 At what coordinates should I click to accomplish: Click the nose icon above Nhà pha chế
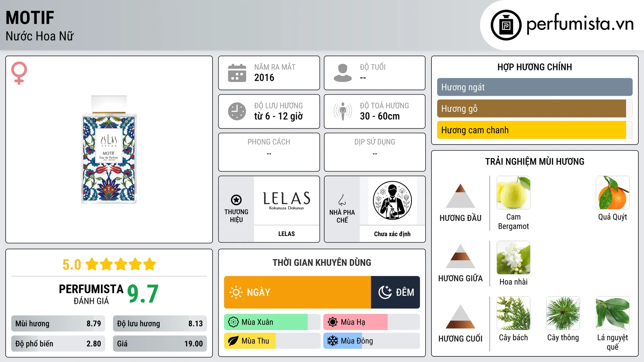point(342,200)
